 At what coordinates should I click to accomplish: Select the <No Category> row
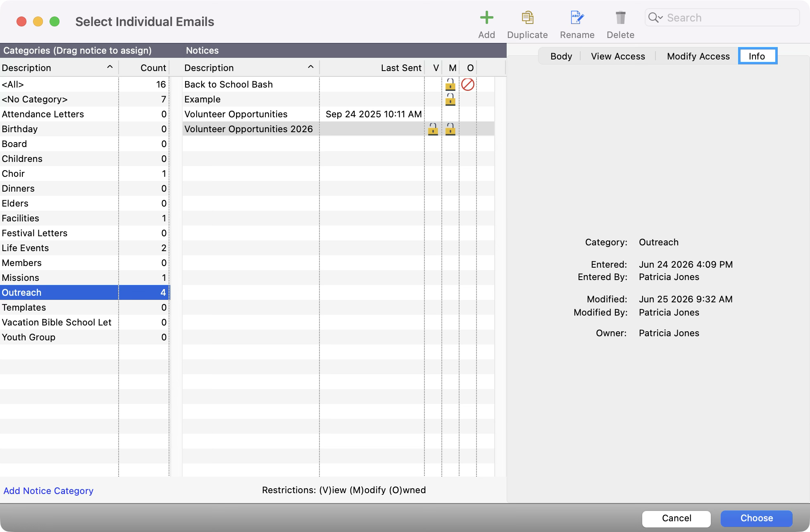pos(85,100)
